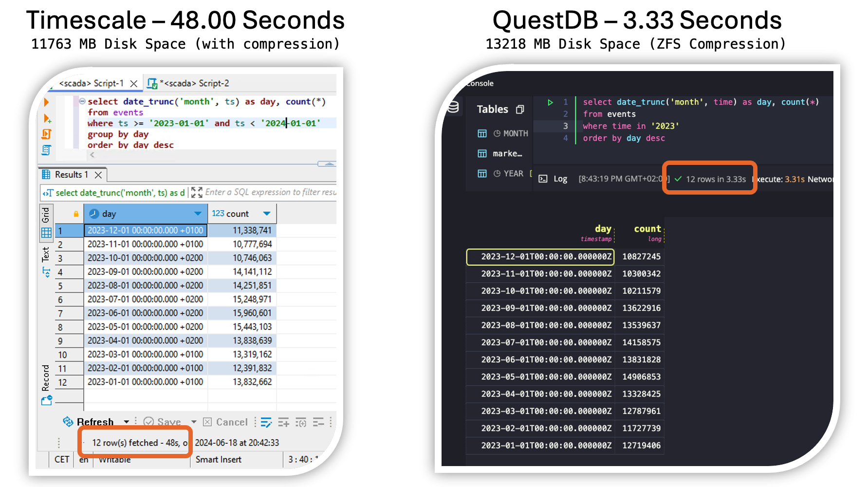Click the CET timezone status entry
The width and height of the screenshot is (868, 487).
coord(62,459)
